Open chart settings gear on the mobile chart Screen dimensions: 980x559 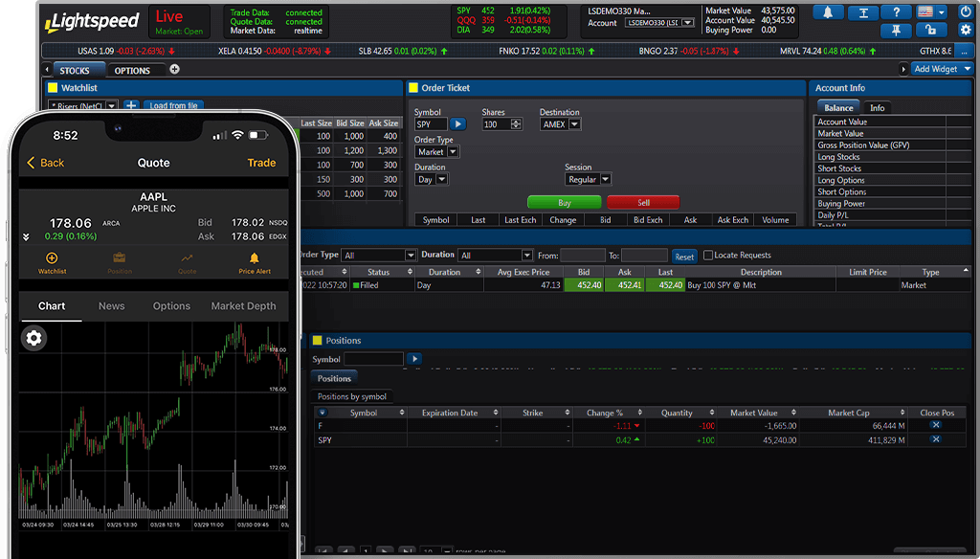pyautogui.click(x=34, y=338)
